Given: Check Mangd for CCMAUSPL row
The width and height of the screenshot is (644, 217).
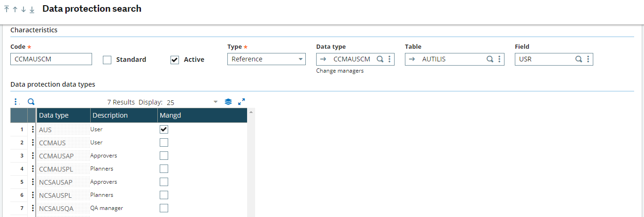Looking at the screenshot, I should point(164,169).
